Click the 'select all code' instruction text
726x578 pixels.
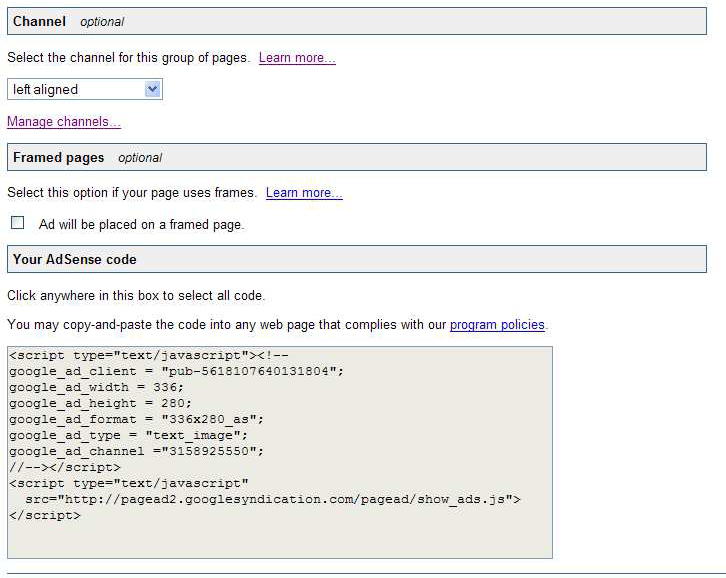tap(136, 296)
